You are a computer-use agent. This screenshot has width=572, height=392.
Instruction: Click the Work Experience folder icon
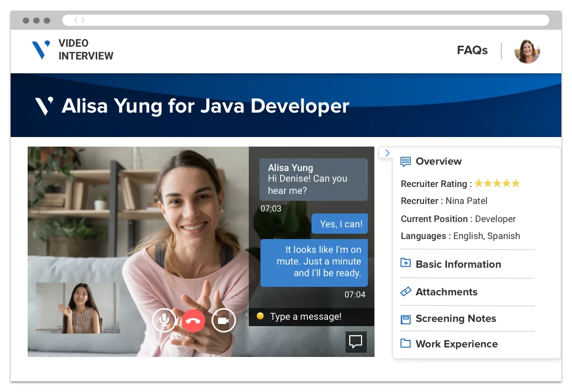pyautogui.click(x=405, y=344)
